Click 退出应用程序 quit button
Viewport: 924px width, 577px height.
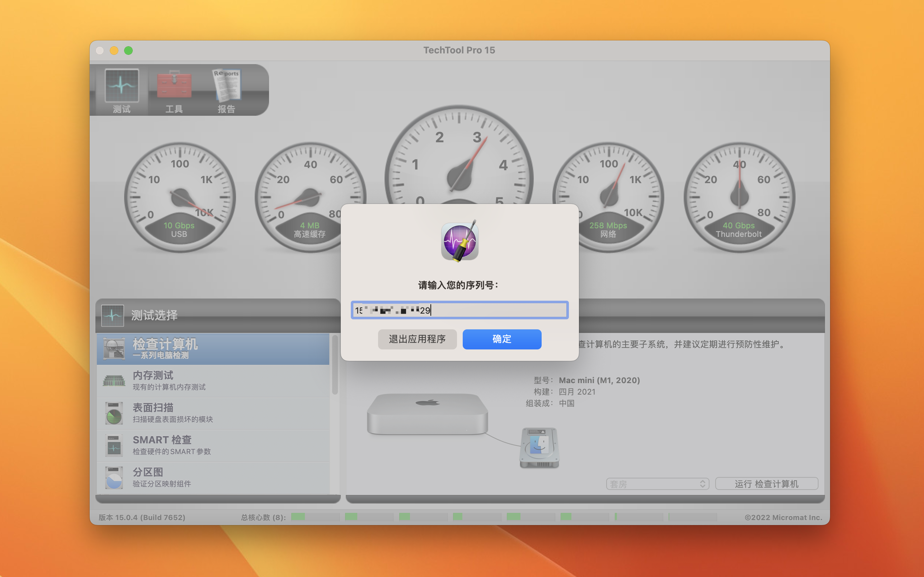(x=417, y=339)
